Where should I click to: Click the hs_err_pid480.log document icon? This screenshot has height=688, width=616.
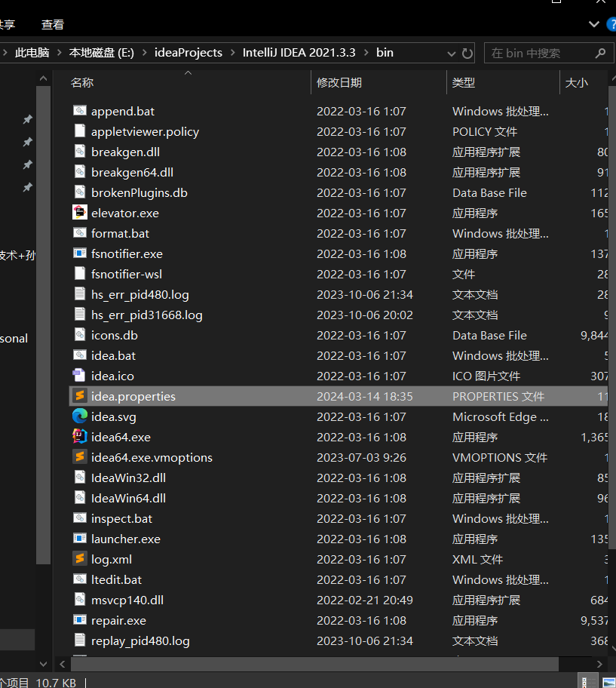click(x=79, y=294)
